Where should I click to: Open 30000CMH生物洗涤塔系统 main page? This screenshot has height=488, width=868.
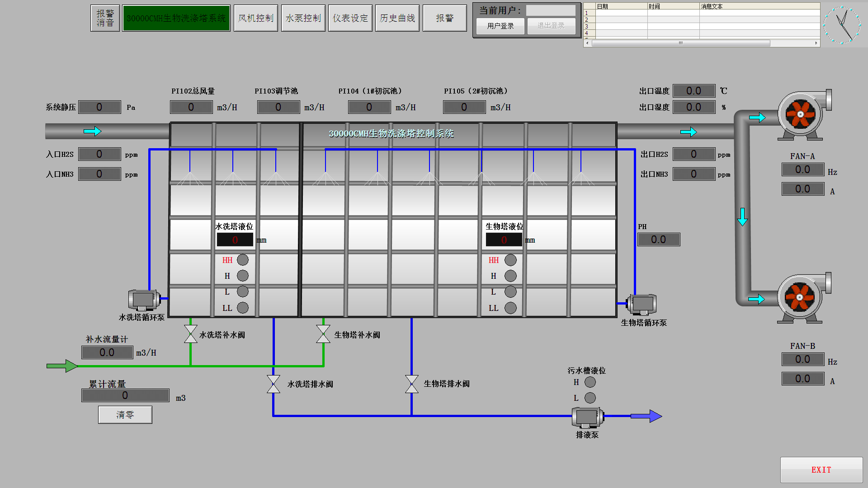[x=176, y=18]
